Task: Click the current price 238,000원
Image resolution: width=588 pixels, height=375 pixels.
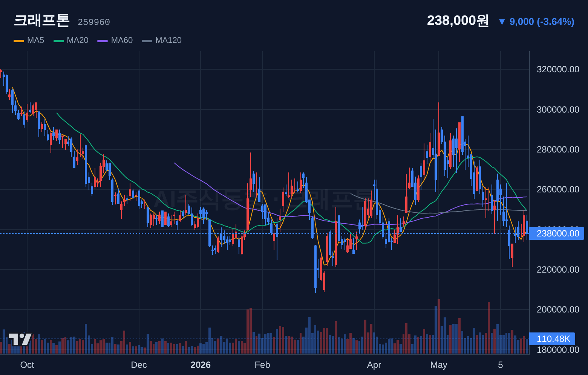Action: 458,20
